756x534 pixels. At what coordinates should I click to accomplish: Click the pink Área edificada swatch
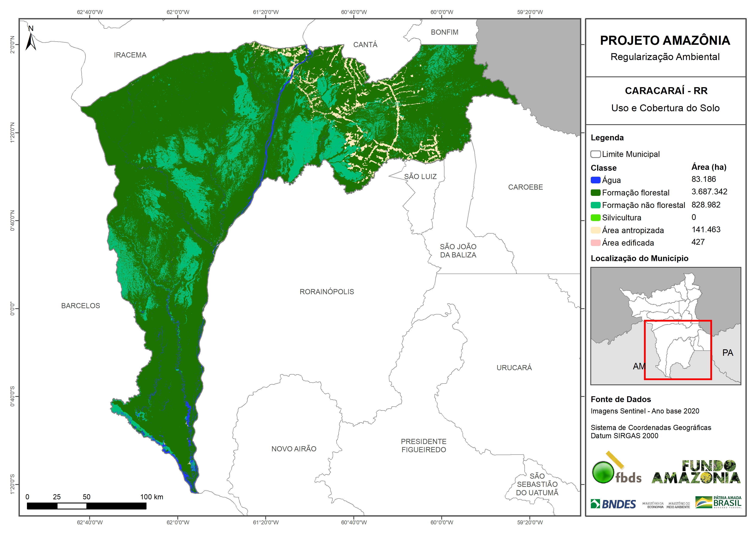(595, 243)
